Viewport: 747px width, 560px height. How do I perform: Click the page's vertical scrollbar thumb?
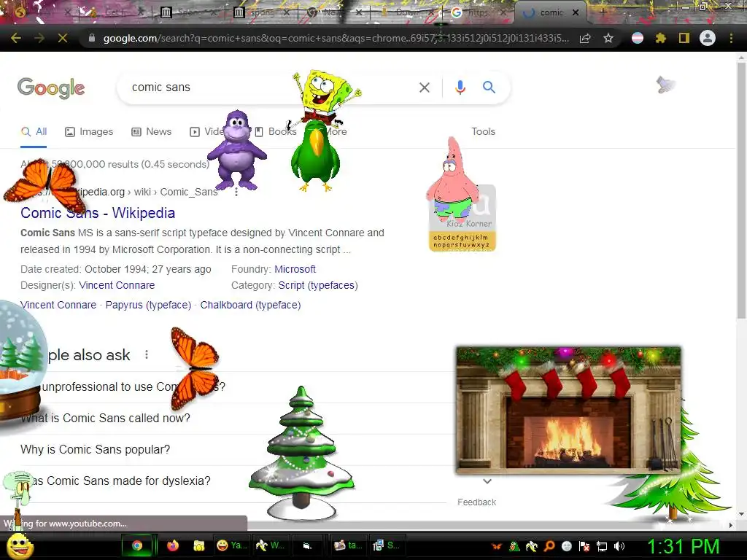tap(741, 190)
